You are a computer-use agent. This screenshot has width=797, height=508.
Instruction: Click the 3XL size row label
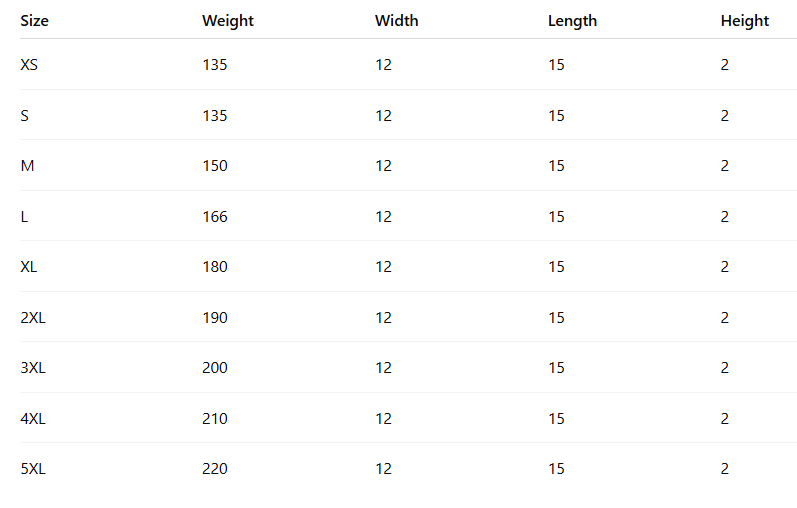coord(33,368)
